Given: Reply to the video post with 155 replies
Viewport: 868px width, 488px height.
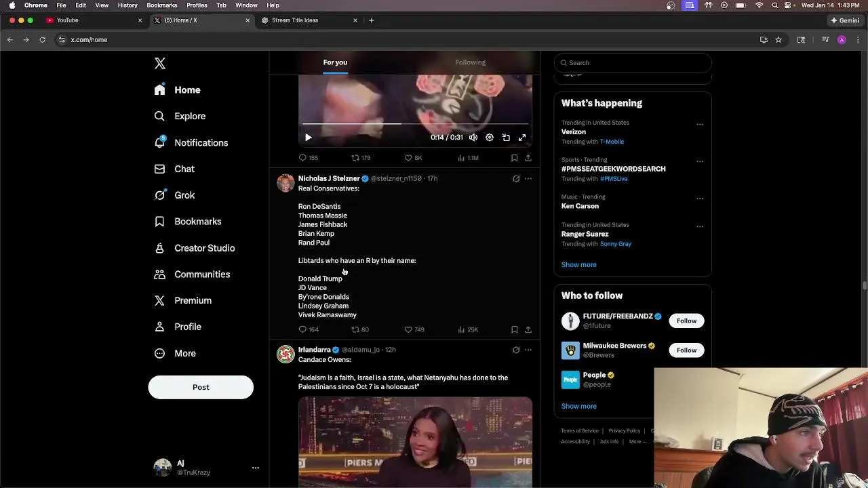Looking at the screenshot, I should [x=309, y=158].
